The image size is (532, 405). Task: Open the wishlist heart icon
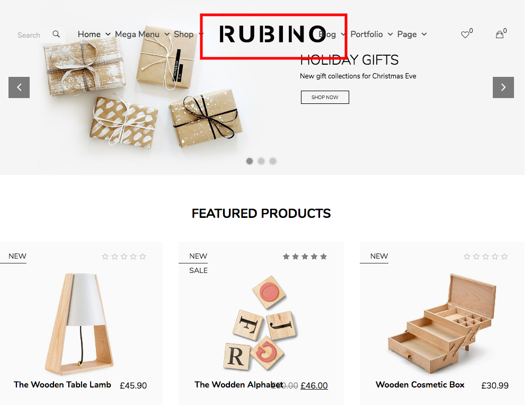click(x=465, y=34)
